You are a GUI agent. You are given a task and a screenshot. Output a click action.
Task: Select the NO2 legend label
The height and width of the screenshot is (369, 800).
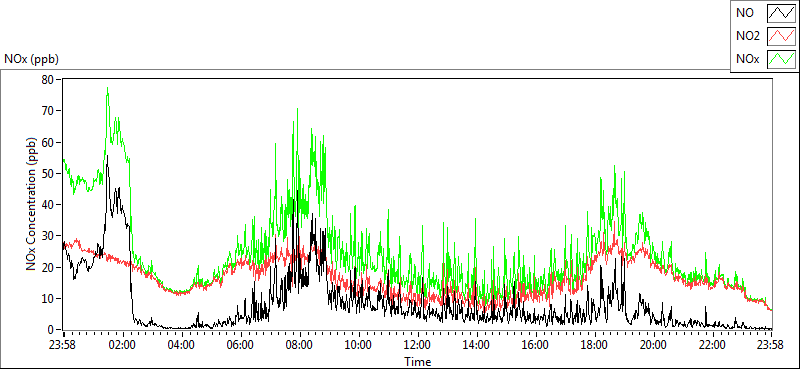(748, 36)
